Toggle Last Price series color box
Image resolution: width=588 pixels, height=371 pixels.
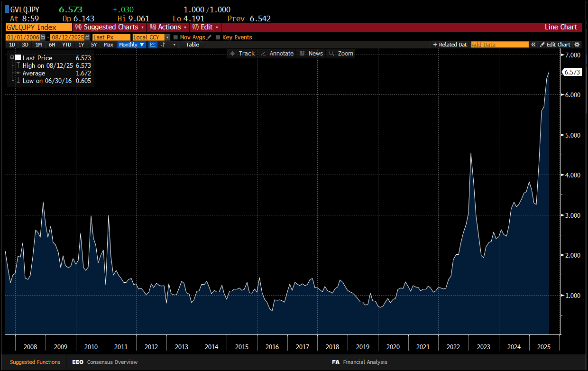[18, 58]
